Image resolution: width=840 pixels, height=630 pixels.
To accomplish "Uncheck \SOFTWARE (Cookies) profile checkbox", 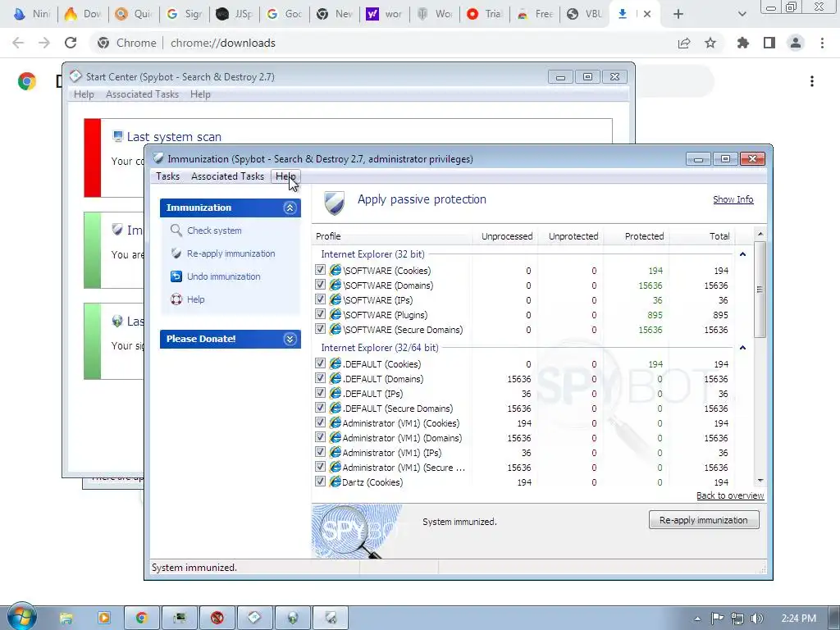I will pyautogui.click(x=320, y=270).
